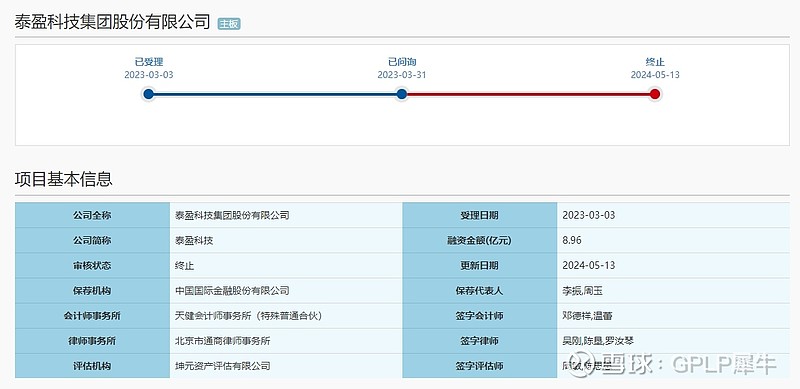Click the 主板 badge beside the company title
The width and height of the screenshot is (800, 389).
[229, 24]
